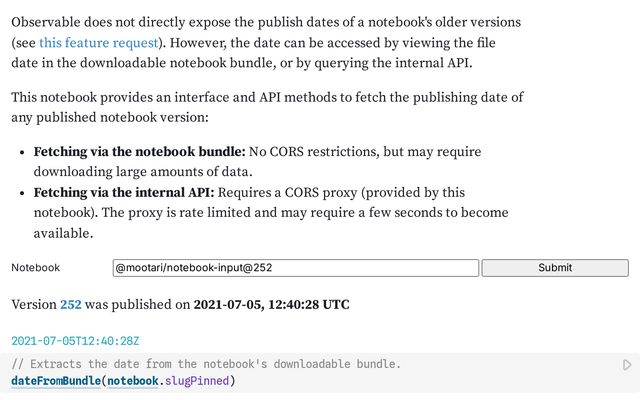
Task: Click the code comment about downloadable bundle
Action: [206, 364]
